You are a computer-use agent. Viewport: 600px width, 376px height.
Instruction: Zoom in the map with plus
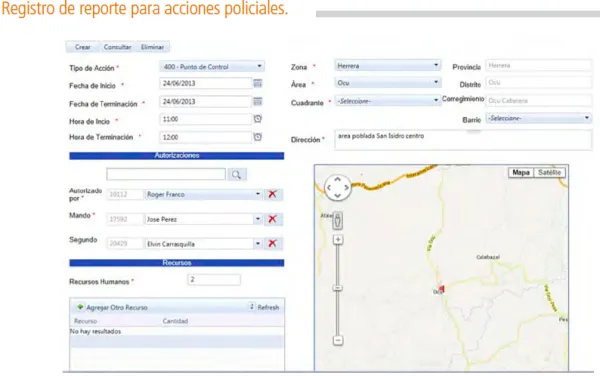tap(338, 240)
